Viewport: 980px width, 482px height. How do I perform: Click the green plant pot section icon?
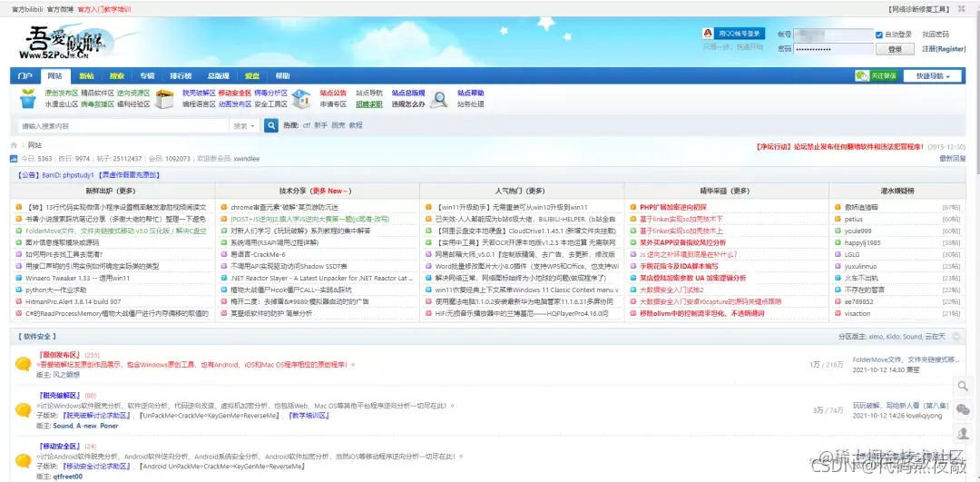28,99
